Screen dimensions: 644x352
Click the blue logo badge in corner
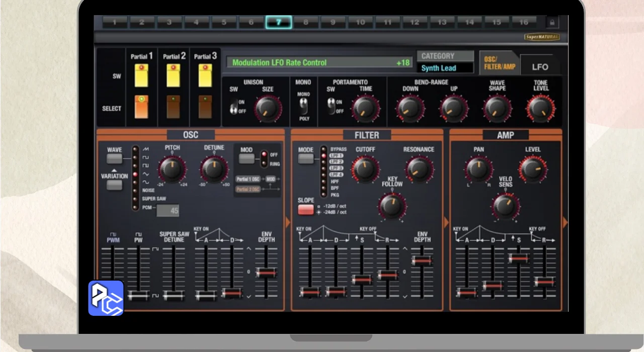(106, 298)
